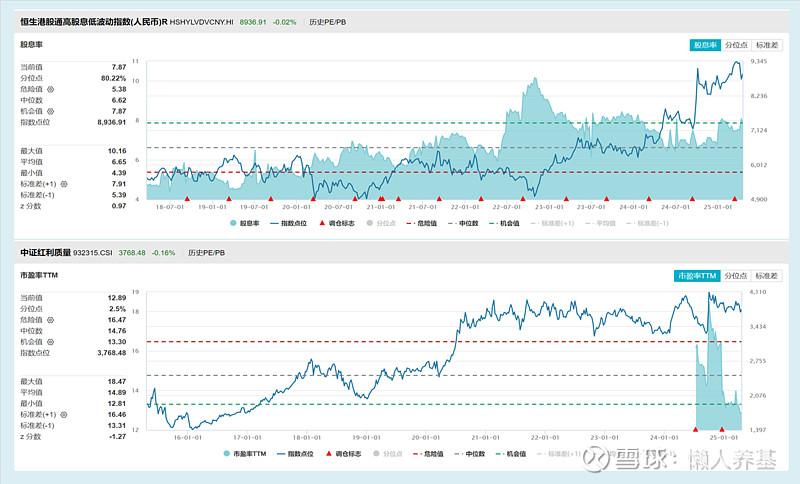Switch top chart to 标准差 tab
Screen dimensions: 800x484
[767, 45]
